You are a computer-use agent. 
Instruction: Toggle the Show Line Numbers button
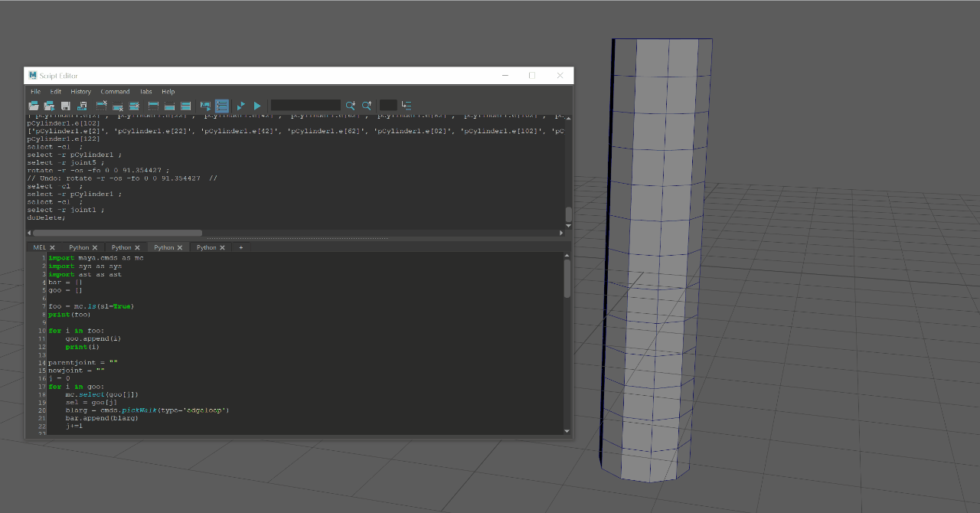tap(222, 106)
